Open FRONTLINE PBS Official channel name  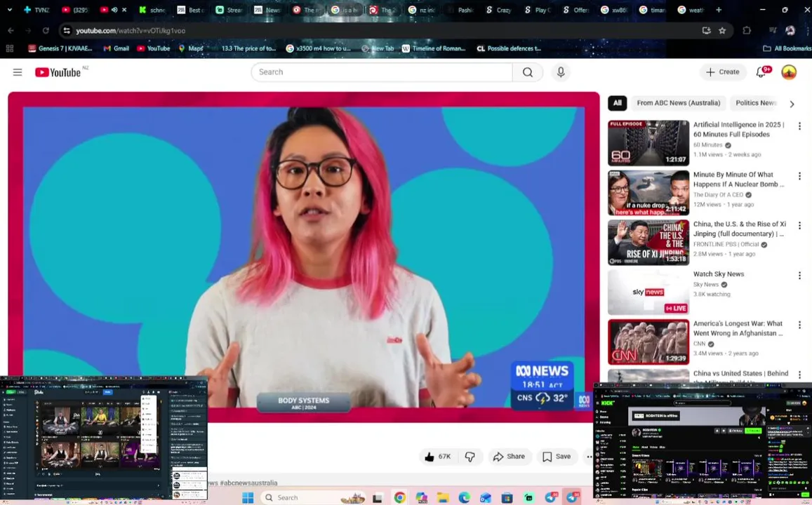[726, 244]
